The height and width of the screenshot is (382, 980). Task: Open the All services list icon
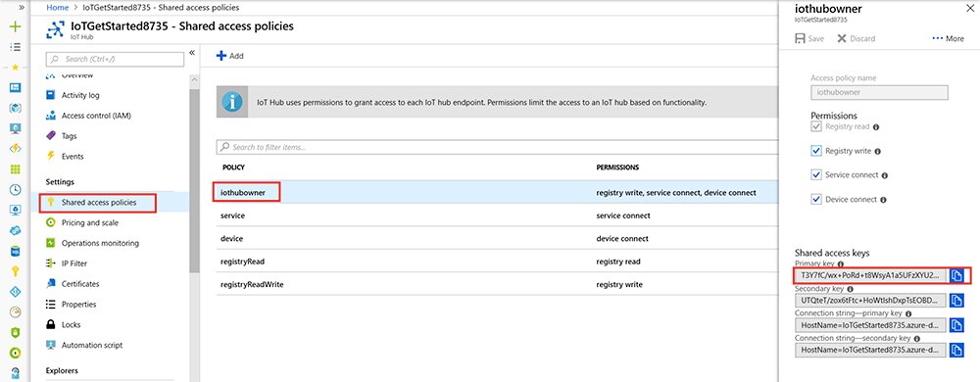point(16,47)
